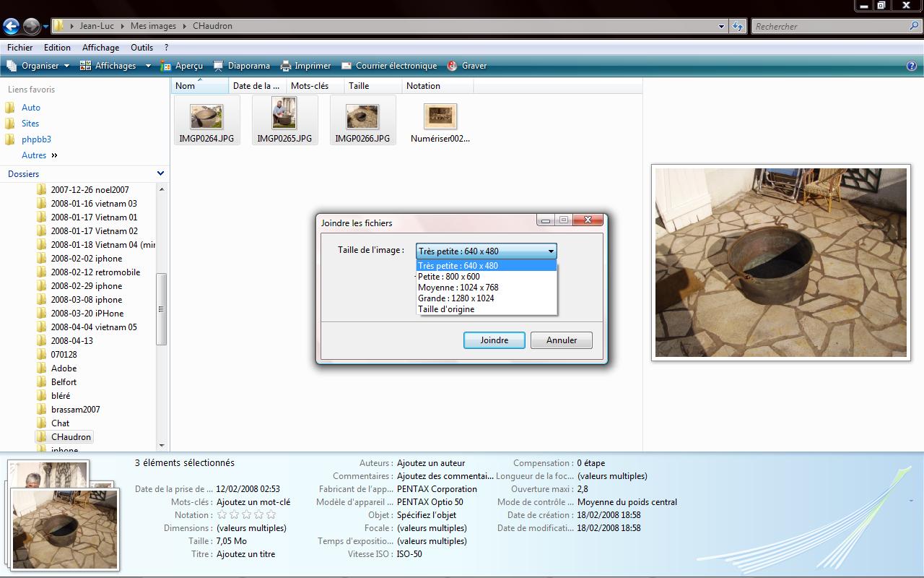Image resolution: width=924 pixels, height=578 pixels.
Task: Click Jean-Luc in the address breadcrumb
Action: tap(97, 26)
